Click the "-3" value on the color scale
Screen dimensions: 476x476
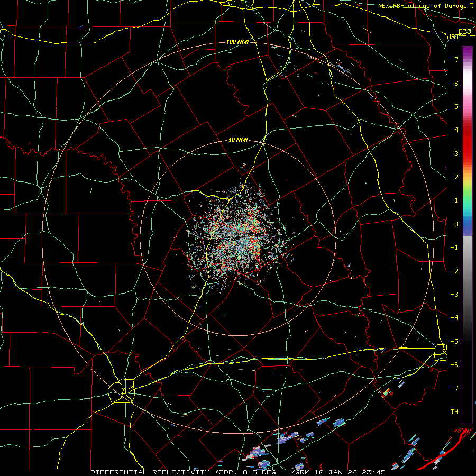[x=454, y=295]
